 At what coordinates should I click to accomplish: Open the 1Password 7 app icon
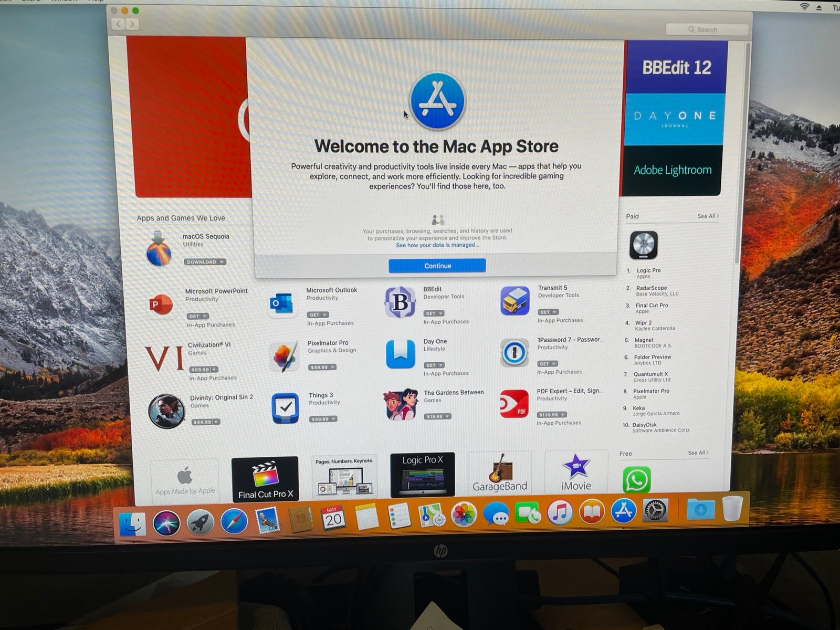point(514,352)
